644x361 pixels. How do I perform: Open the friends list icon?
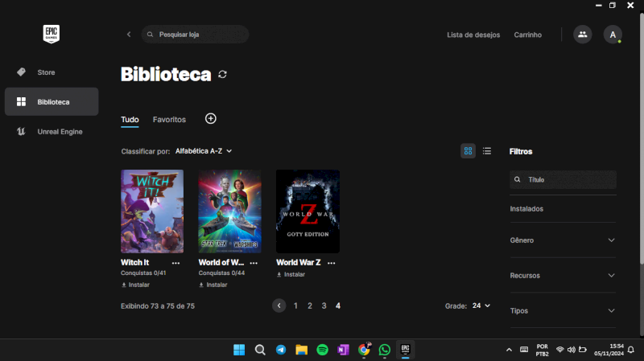[582, 35]
